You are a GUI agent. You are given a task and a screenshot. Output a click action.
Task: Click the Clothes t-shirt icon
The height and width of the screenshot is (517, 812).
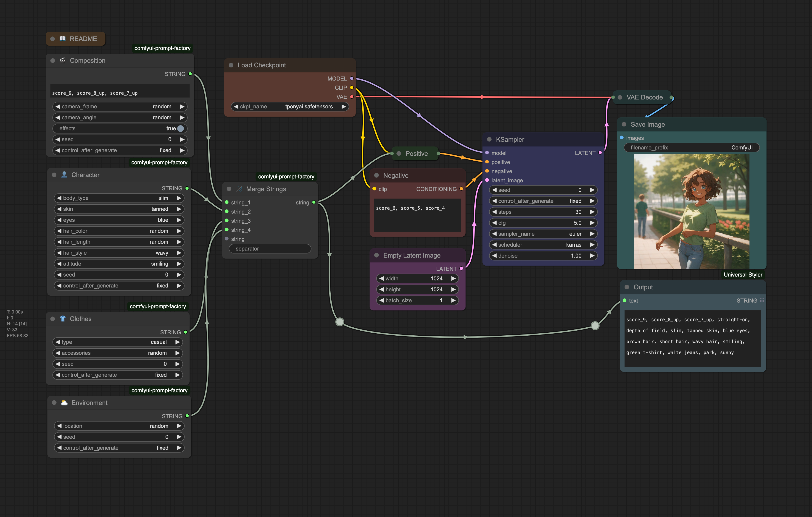tap(63, 319)
